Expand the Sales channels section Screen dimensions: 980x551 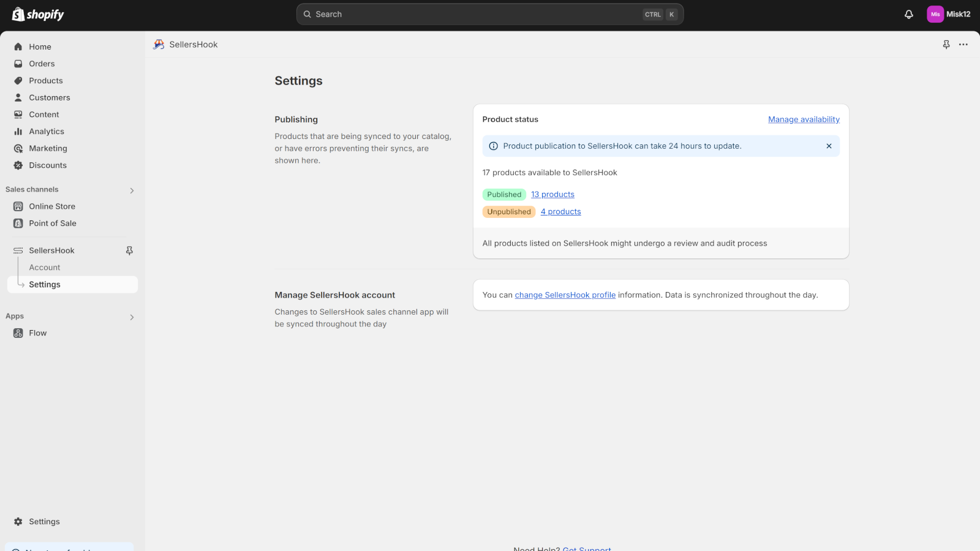132,190
